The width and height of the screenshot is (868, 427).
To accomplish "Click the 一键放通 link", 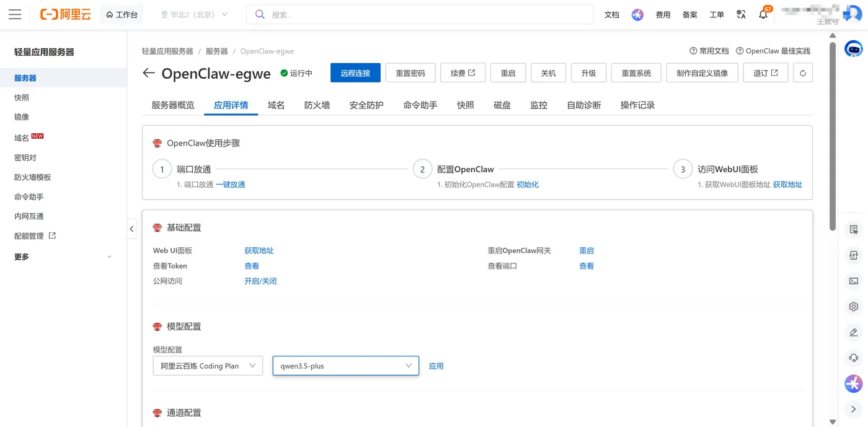I will click(230, 185).
